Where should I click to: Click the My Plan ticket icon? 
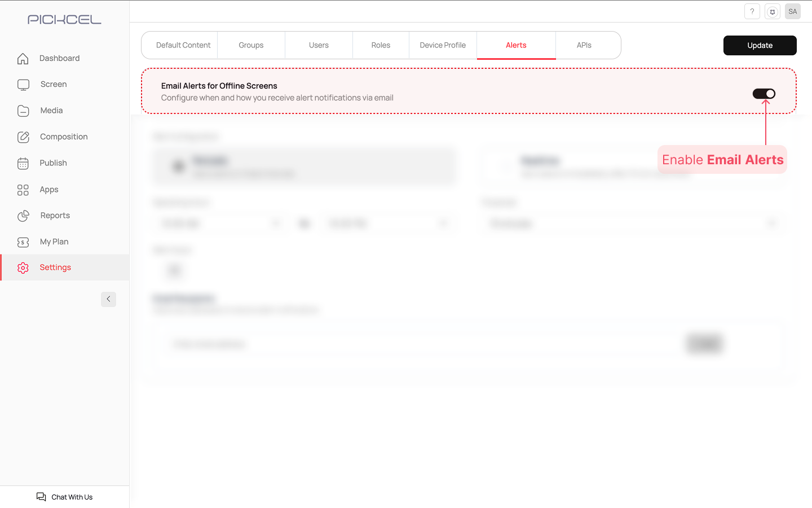(23, 242)
